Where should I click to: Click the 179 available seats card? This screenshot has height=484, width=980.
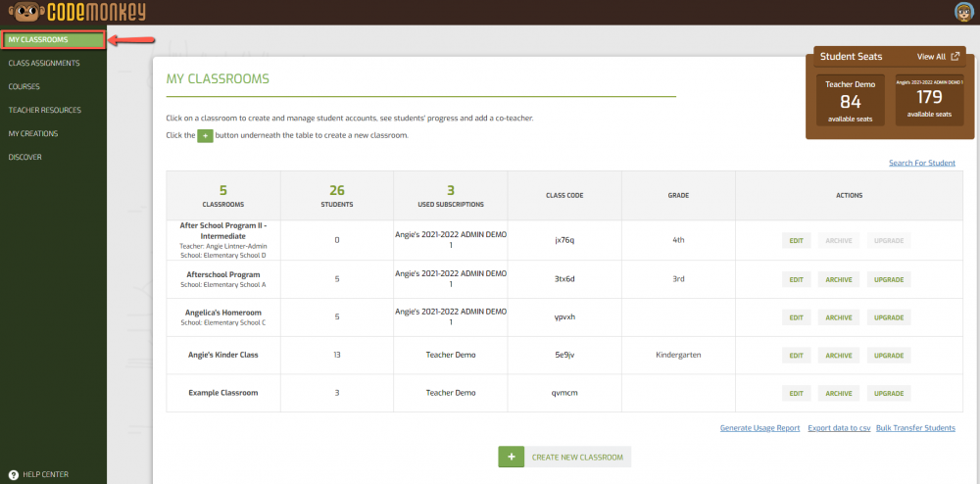(929, 100)
